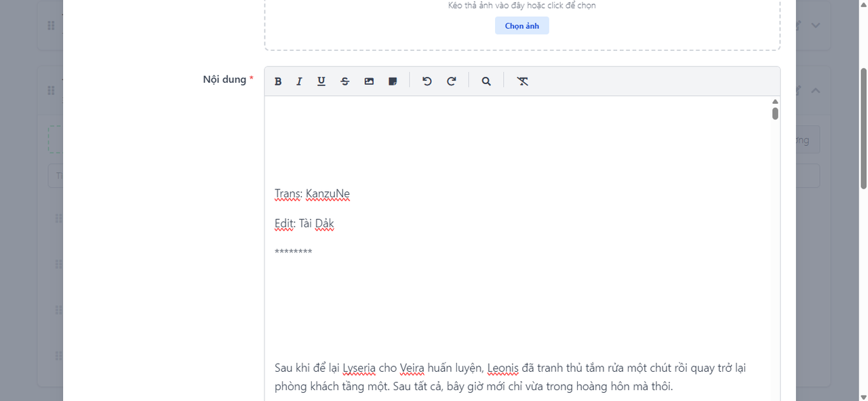The width and height of the screenshot is (868, 401).
Task: Undo the last edit
Action: pyautogui.click(x=427, y=81)
